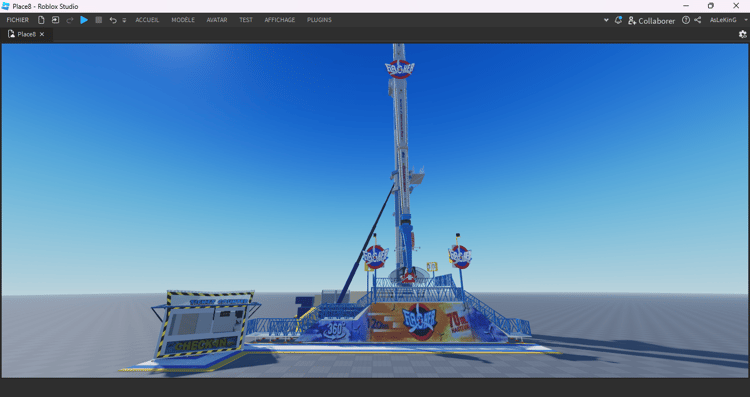The image size is (750, 397).
Task: Close the Place8 document tab
Action: (42, 34)
